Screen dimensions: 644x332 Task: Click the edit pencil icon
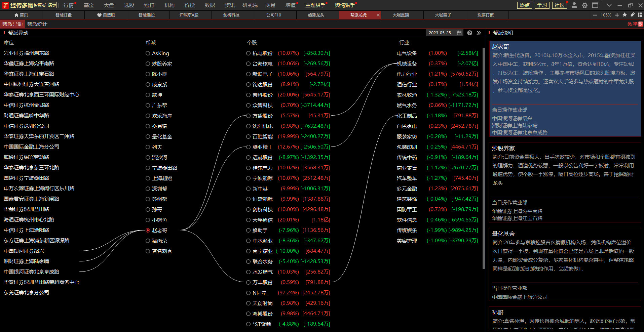[633, 15]
